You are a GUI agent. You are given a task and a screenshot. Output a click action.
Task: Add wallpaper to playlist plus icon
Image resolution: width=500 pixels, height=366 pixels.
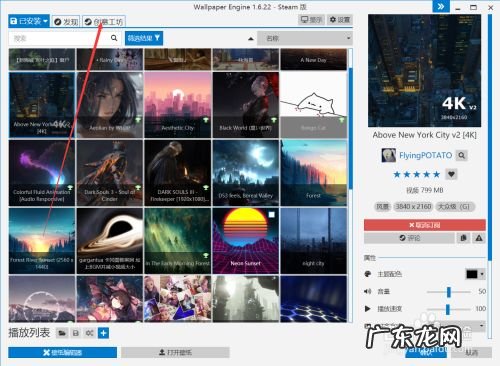pyautogui.click(x=103, y=333)
